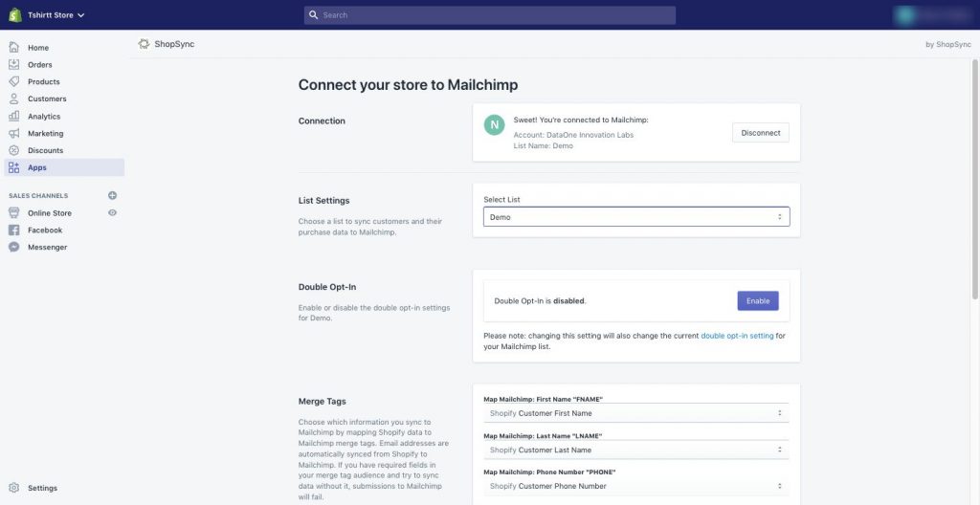Screen dimensions: 980x505
Task: Click the Online Store storefront icon
Action: (x=13, y=213)
